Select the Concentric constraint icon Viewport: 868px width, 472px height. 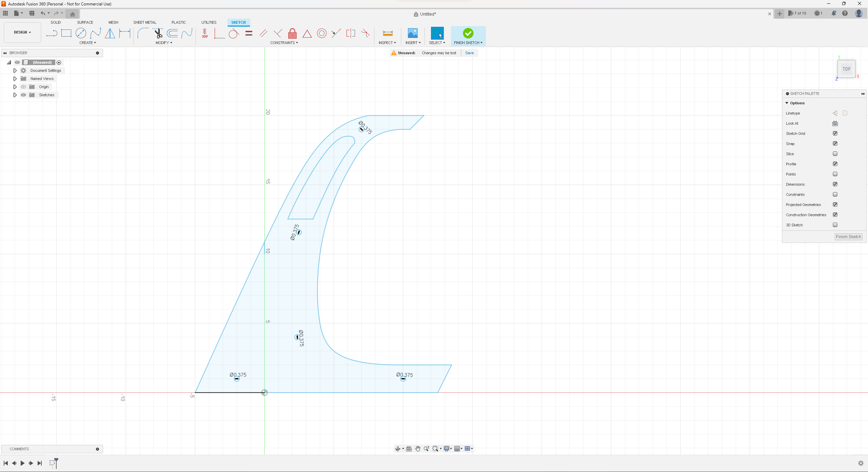(x=321, y=33)
